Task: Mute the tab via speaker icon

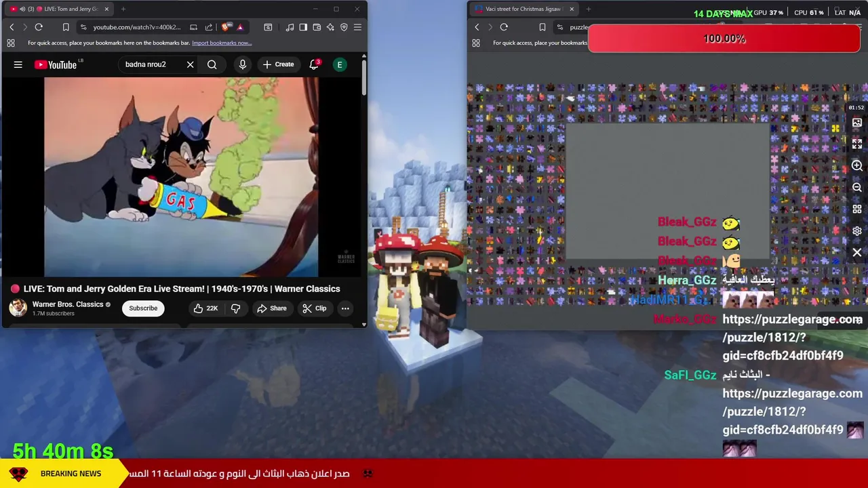Action: (22, 9)
